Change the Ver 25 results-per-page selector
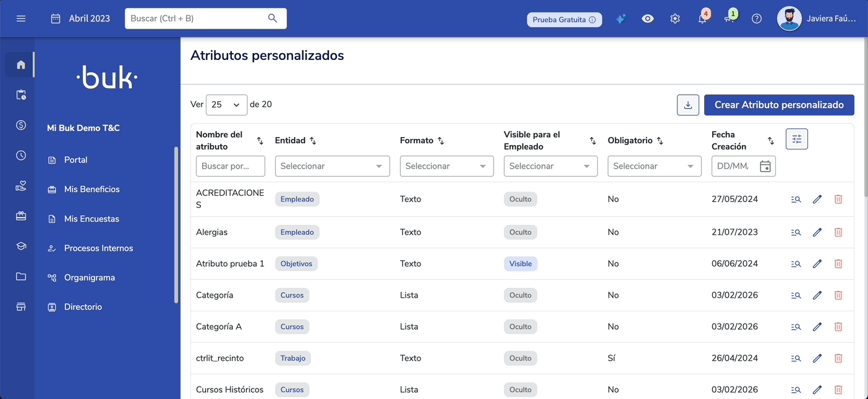 (226, 104)
